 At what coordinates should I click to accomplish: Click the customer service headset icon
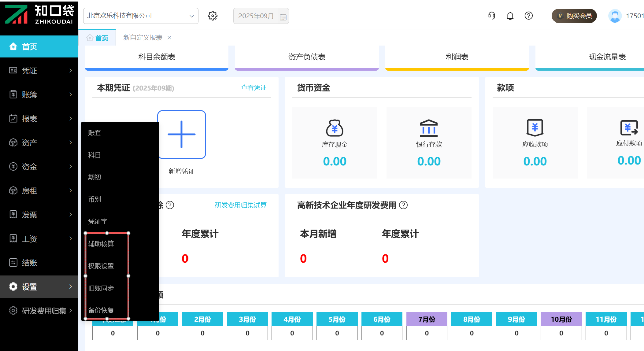coord(492,16)
